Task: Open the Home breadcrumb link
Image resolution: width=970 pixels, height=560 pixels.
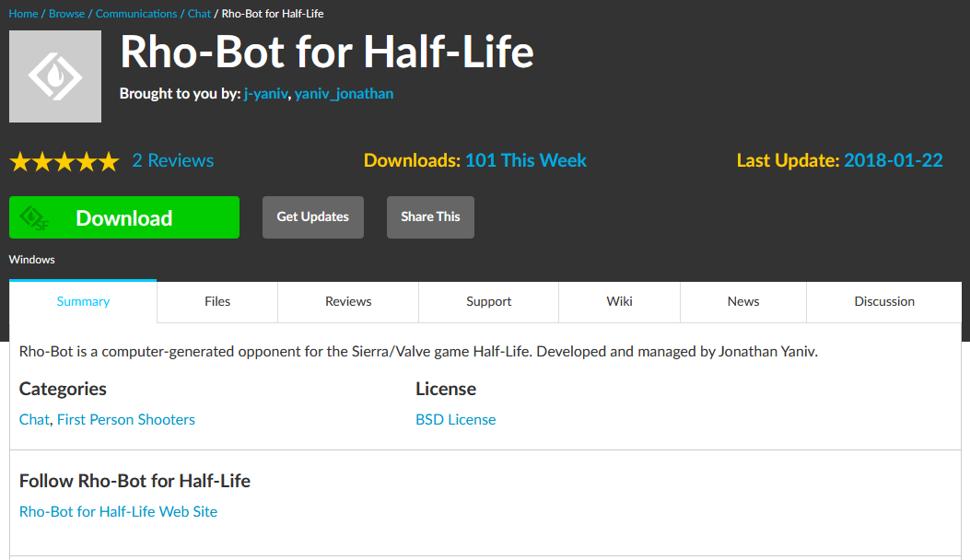Action: [24, 14]
